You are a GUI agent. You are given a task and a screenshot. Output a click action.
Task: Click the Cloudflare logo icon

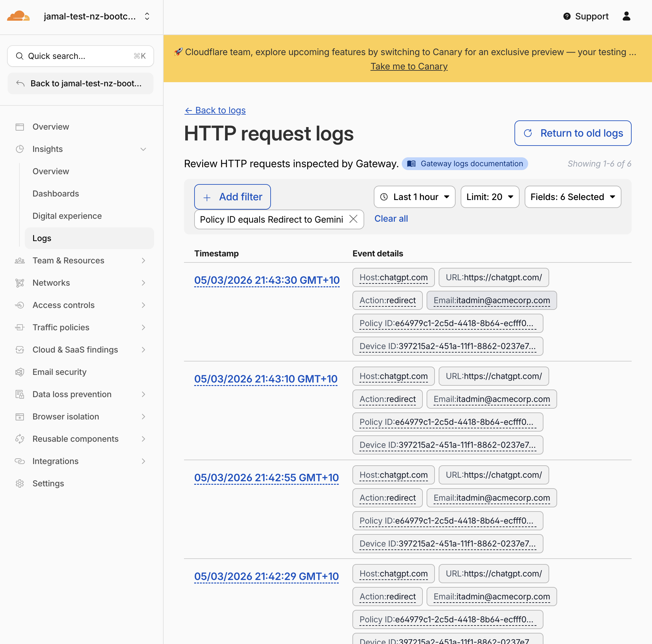18,16
